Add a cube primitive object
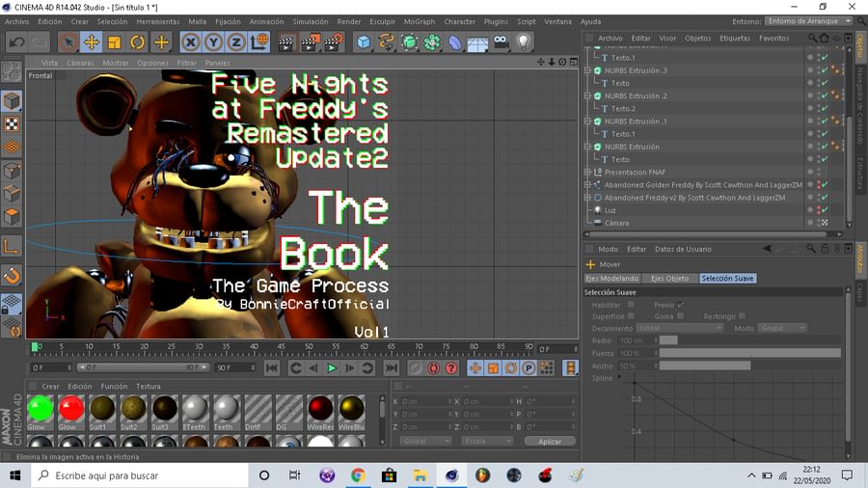The height and width of the screenshot is (488, 868). (x=364, y=42)
